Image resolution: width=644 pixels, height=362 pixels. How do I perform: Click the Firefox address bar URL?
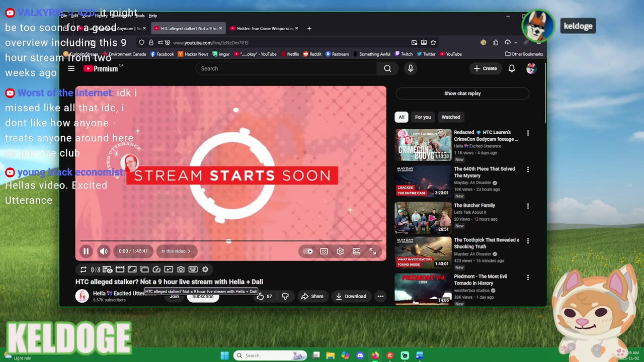click(211, 43)
